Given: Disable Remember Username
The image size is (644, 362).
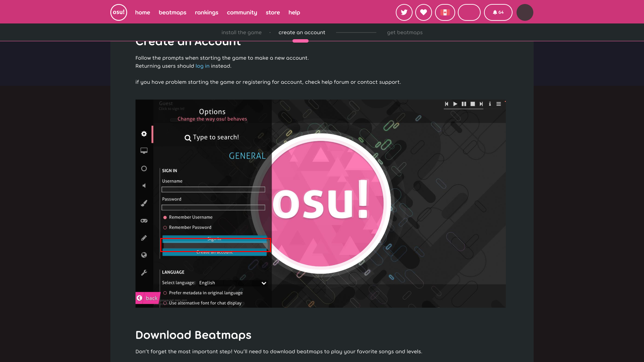Looking at the screenshot, I should (x=165, y=217).
